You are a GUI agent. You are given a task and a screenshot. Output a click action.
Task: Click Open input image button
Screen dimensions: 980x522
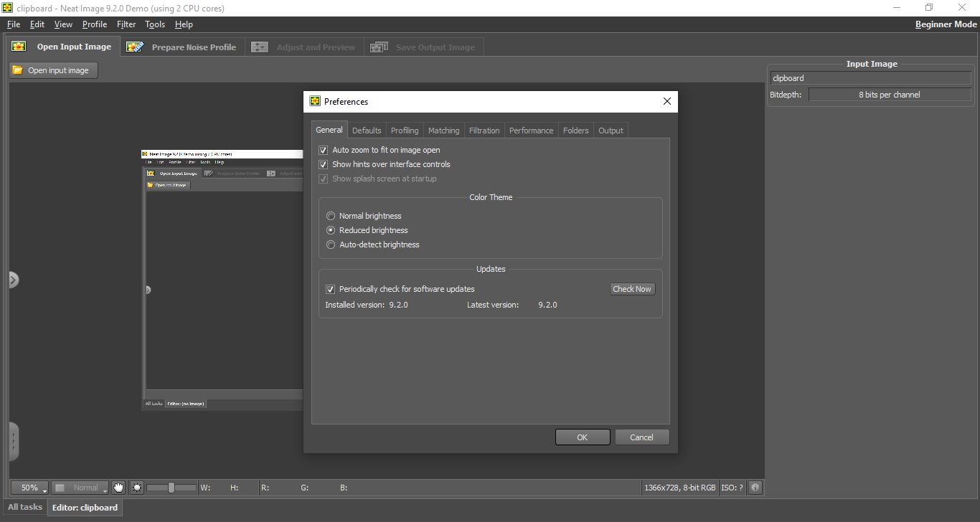(x=54, y=70)
